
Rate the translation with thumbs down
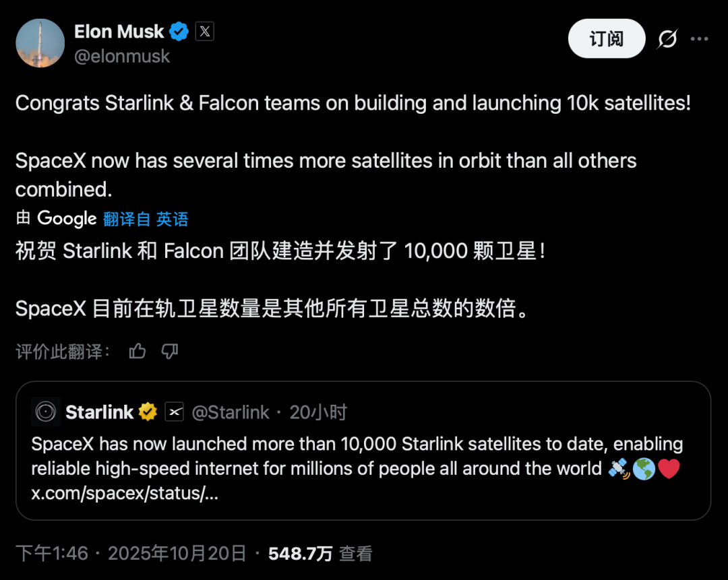point(170,350)
